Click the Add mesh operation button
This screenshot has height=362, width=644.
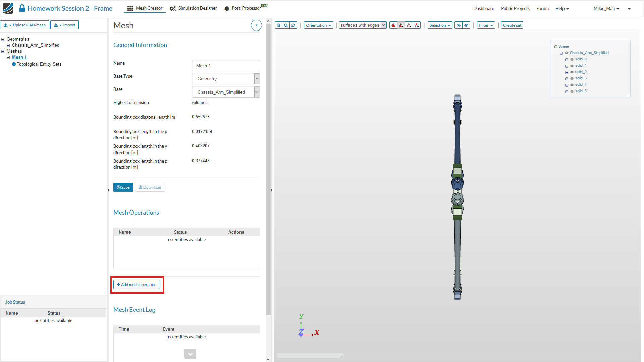coord(137,285)
